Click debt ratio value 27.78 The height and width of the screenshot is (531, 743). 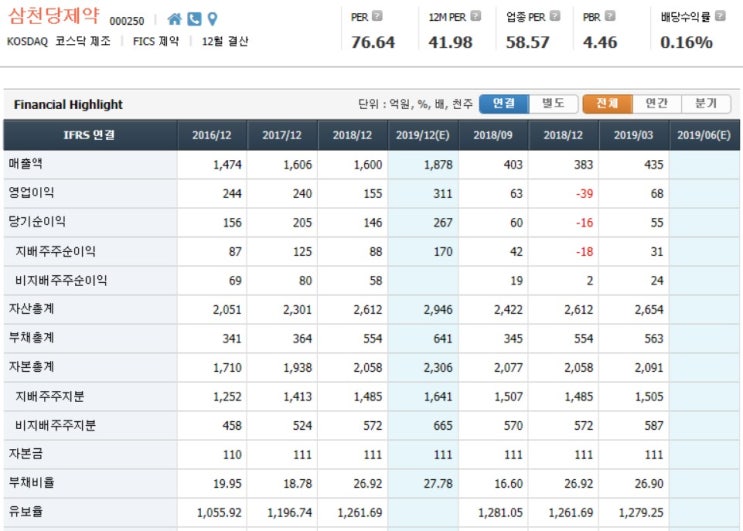[x=438, y=484]
